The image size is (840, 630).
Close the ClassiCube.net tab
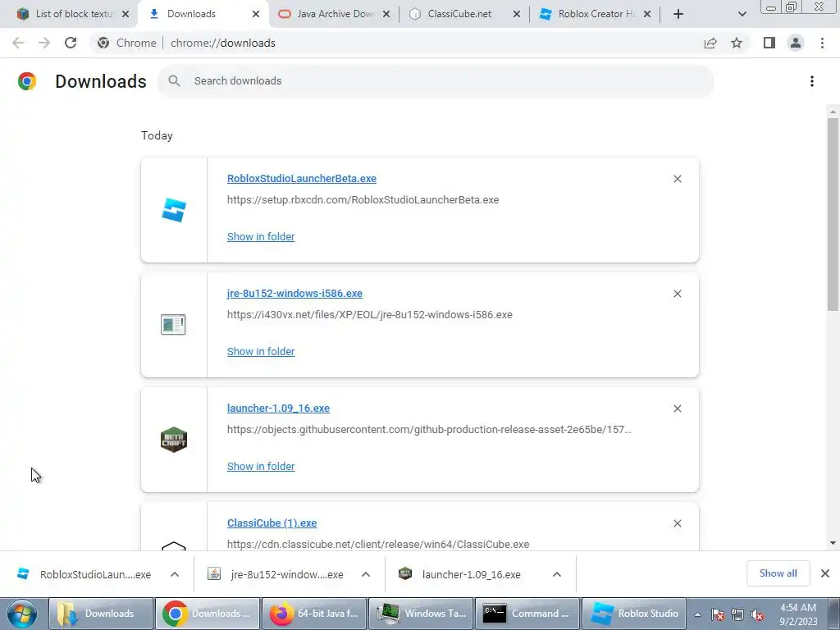pos(517,14)
